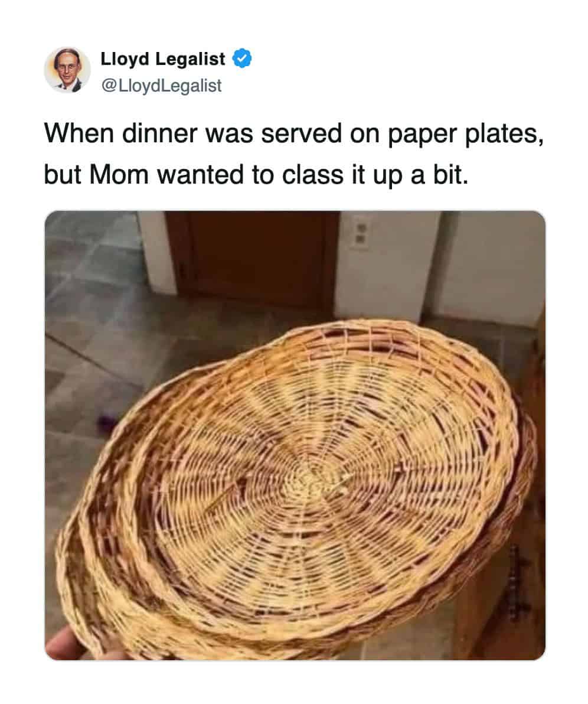
Task: Click the spiral center of the wicker plate holder
Action: 310,483
